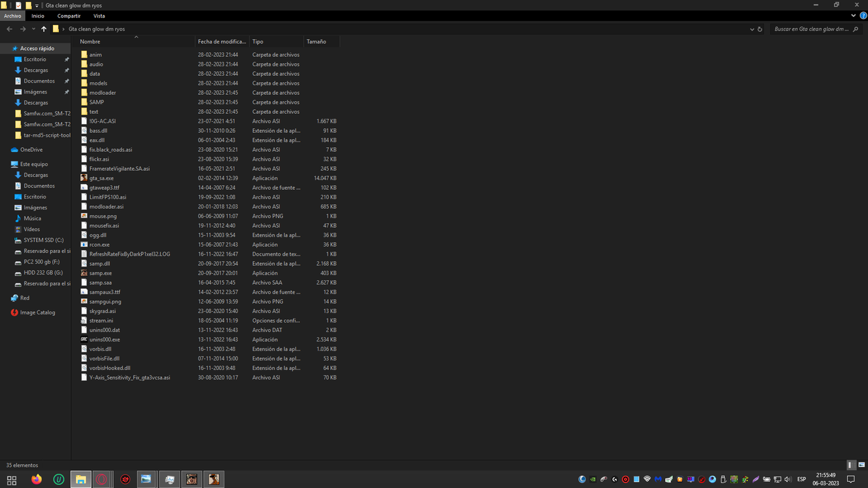Select file LimitFPS100.asi
Screen dimensions: 868x488
(x=108, y=197)
